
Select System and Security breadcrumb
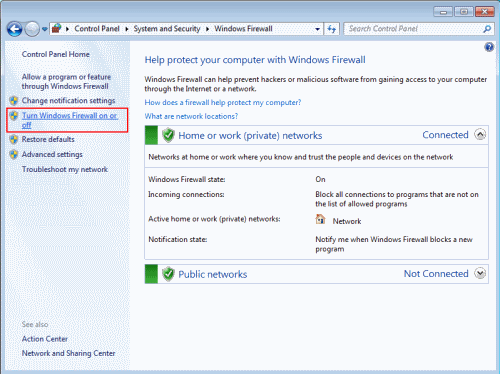(x=167, y=29)
